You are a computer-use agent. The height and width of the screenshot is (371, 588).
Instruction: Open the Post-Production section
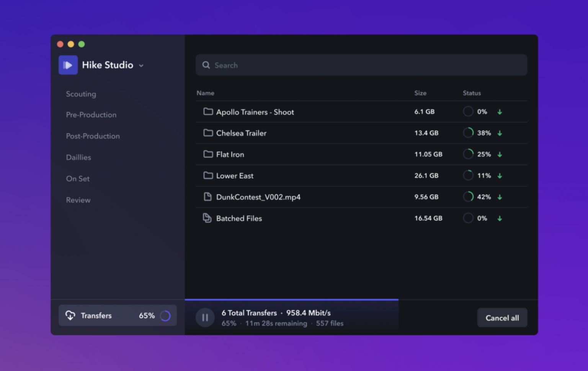click(x=93, y=136)
